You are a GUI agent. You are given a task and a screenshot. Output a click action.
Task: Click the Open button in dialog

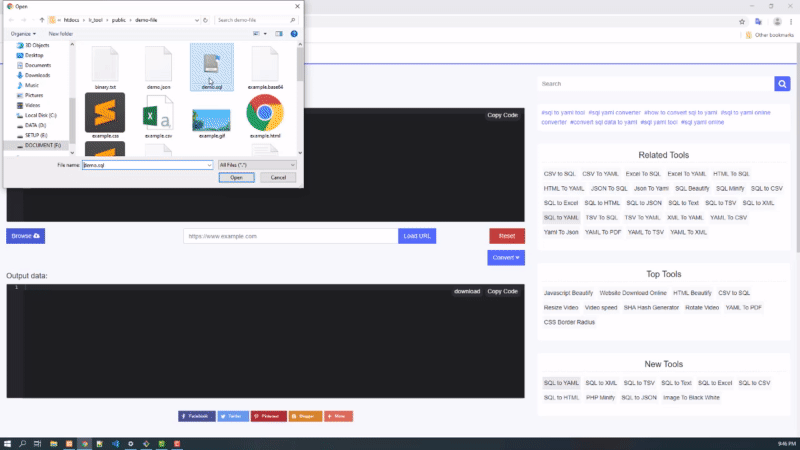[x=236, y=177]
